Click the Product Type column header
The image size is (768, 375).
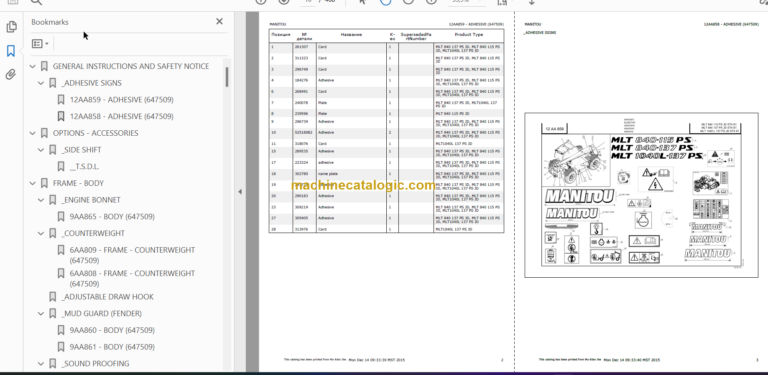pos(469,35)
